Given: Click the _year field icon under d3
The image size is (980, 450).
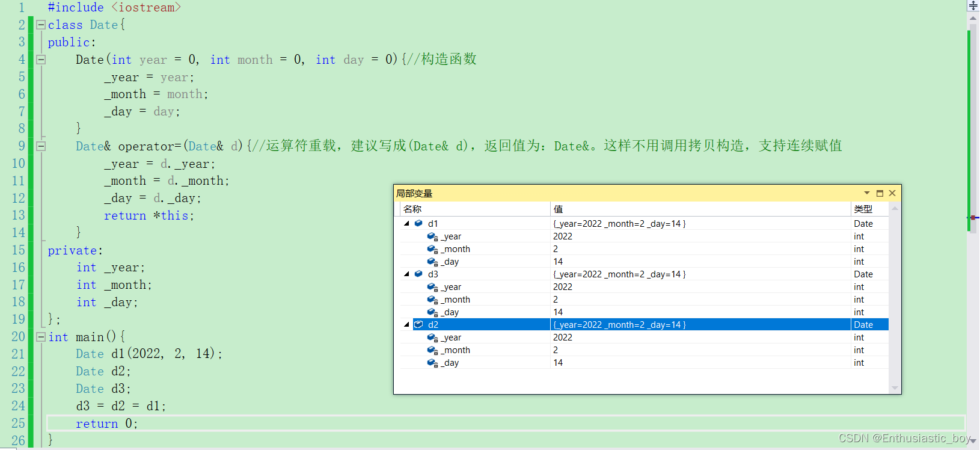Looking at the screenshot, I should [x=432, y=287].
